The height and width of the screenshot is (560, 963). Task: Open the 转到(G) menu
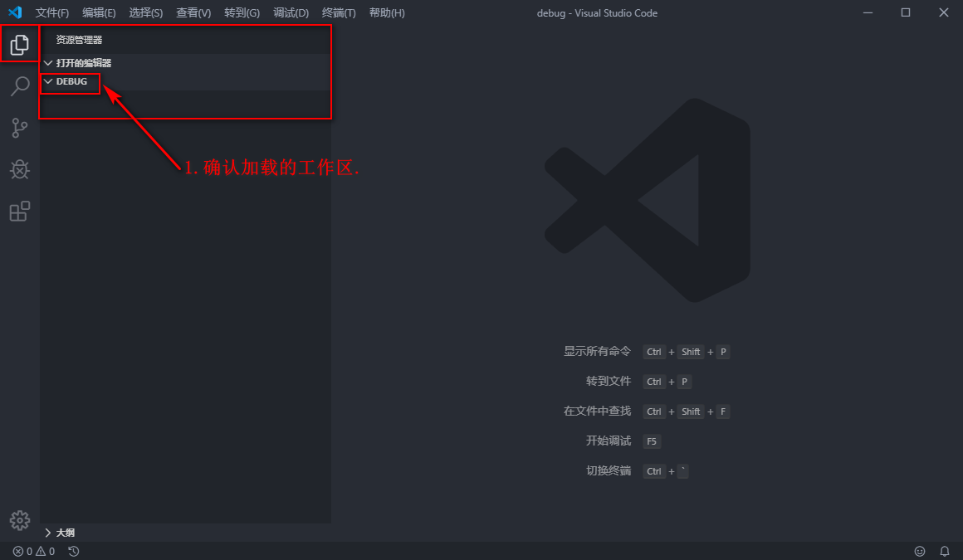242,13
